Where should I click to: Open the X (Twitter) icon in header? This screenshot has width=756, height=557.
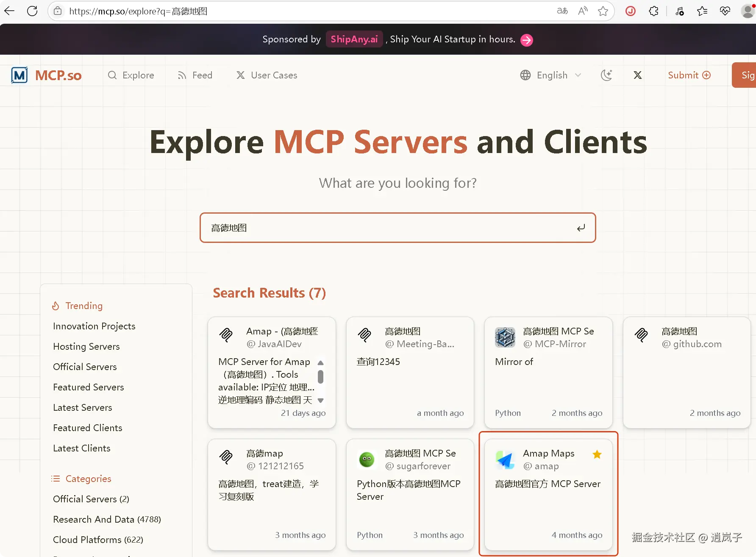(637, 75)
